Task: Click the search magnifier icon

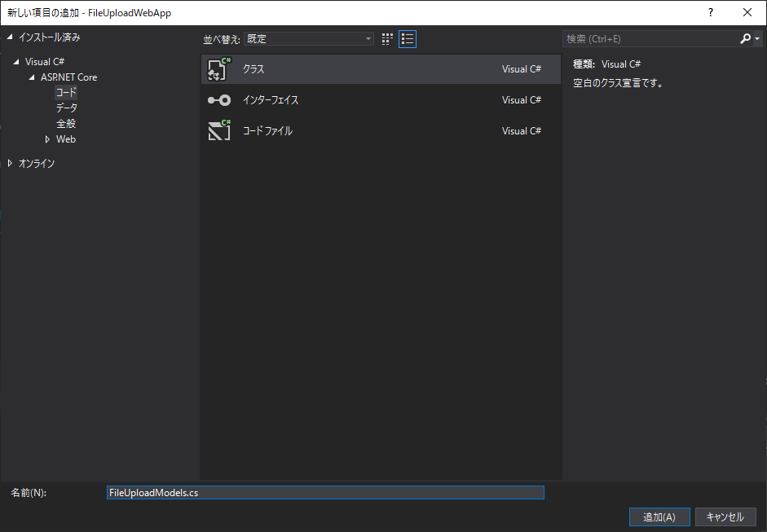Action: pyautogui.click(x=745, y=38)
